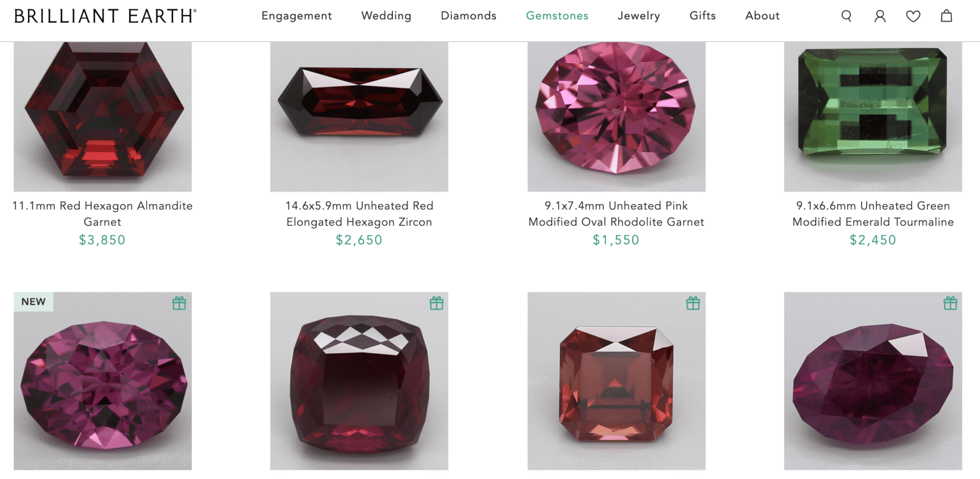Open the Gifts menu

coord(702,16)
